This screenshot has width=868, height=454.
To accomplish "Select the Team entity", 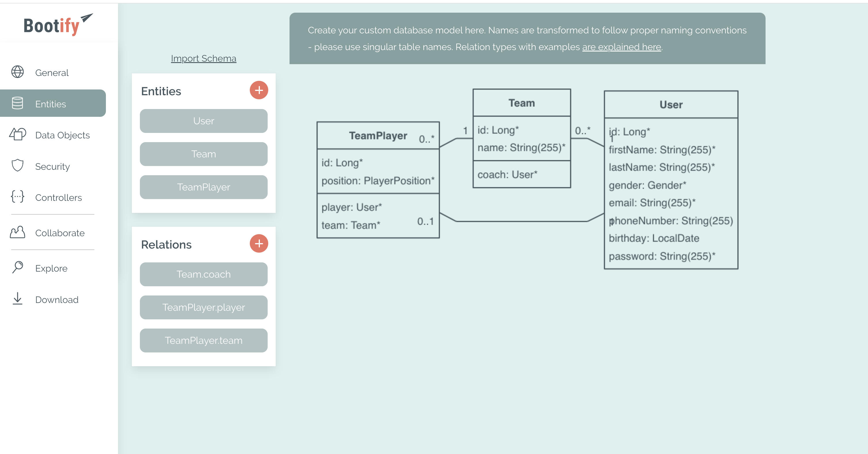I will 203,154.
